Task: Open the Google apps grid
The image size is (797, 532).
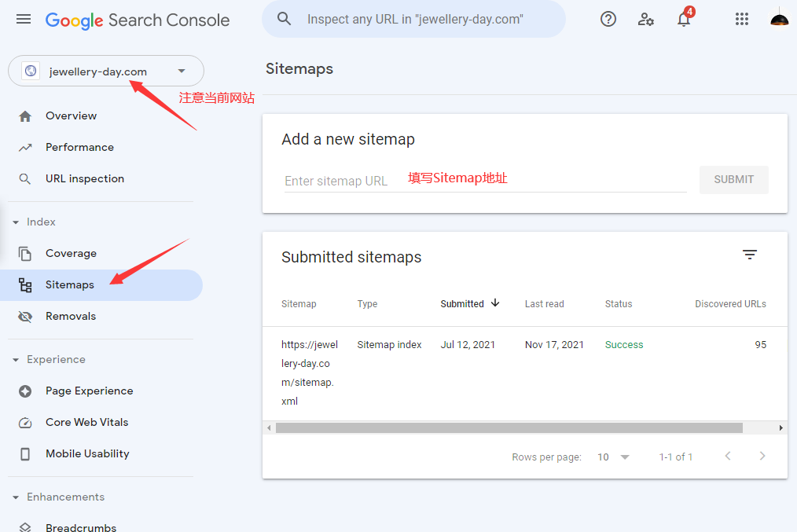Action: (742, 20)
